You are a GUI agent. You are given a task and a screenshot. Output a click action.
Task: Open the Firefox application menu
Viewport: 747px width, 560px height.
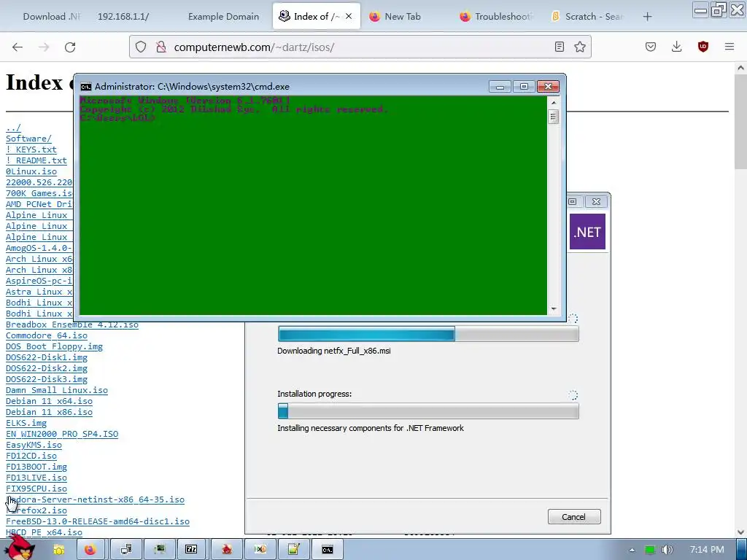pos(729,47)
